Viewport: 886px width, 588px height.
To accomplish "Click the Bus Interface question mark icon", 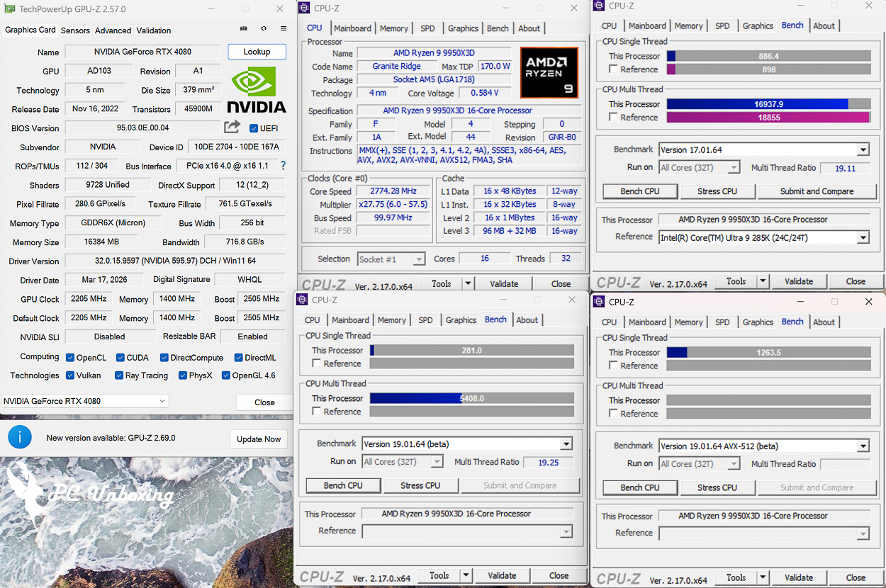I will [x=283, y=166].
